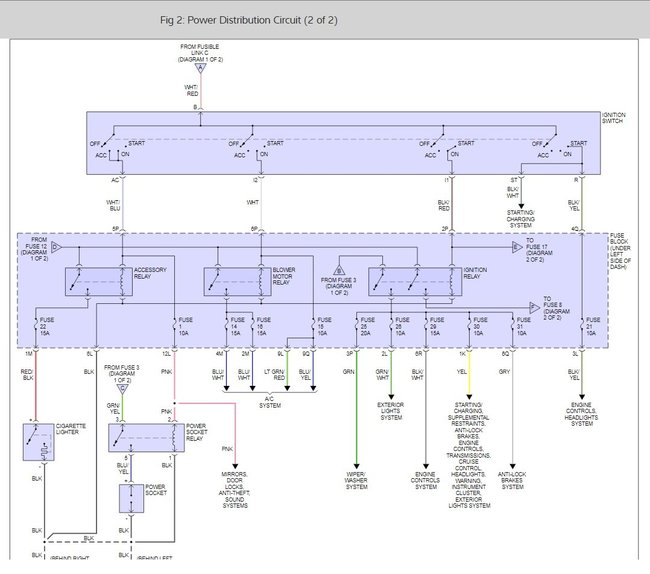650x574 pixels.
Task: Click the Fuse 31 10A symbol
Action: [x=513, y=326]
